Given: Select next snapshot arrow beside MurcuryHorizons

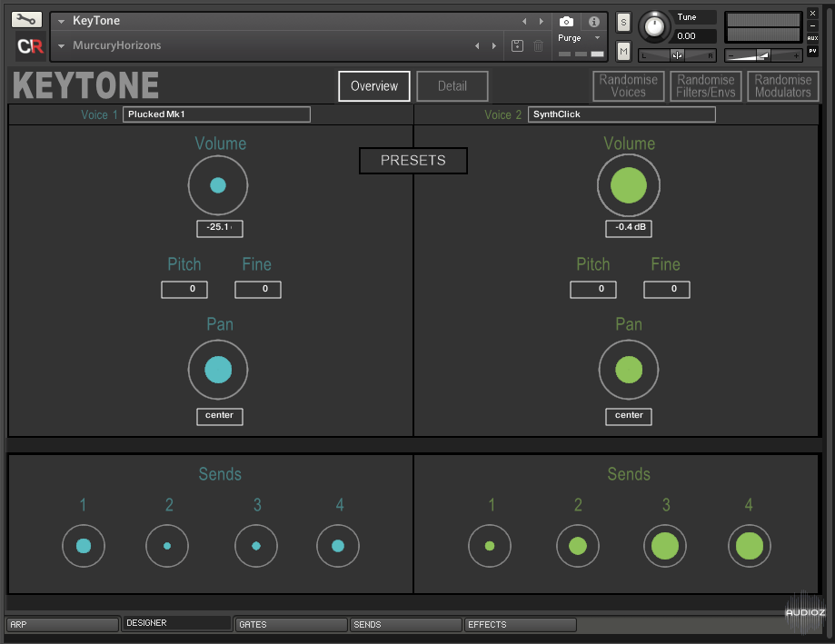Looking at the screenshot, I should [494, 45].
